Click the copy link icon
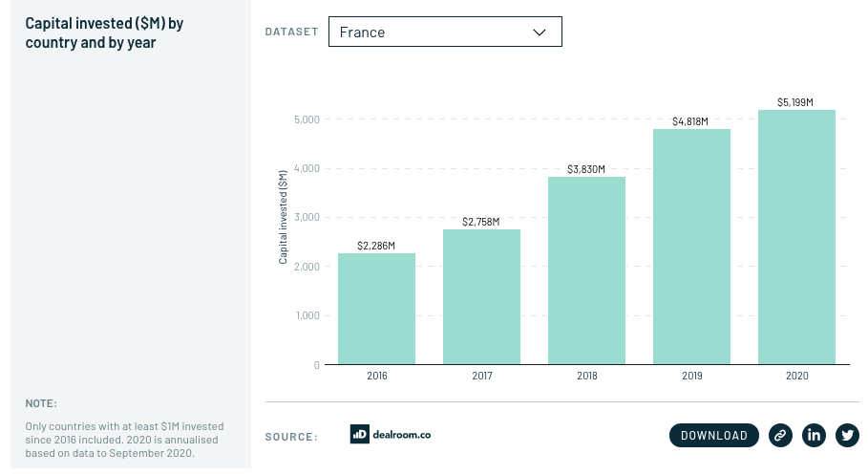This screenshot has height=475, width=868. [x=780, y=435]
